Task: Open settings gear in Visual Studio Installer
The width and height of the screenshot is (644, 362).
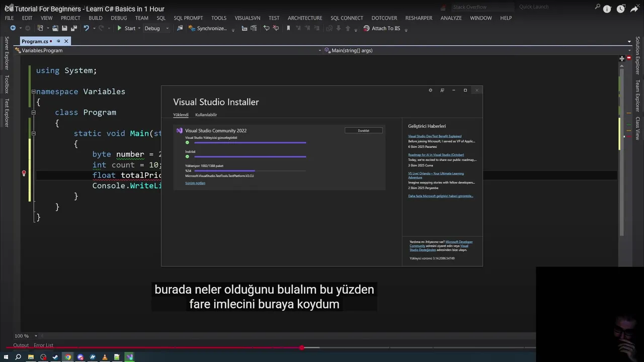Action: click(430, 90)
